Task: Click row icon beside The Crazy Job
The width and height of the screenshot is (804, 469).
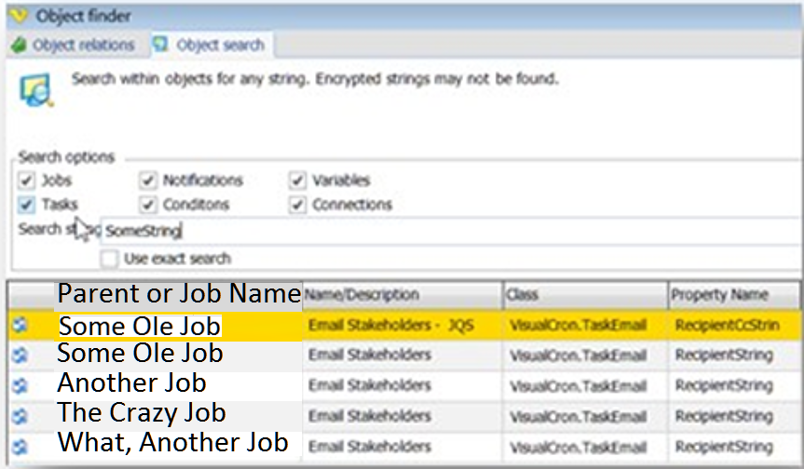Action: tap(20, 414)
